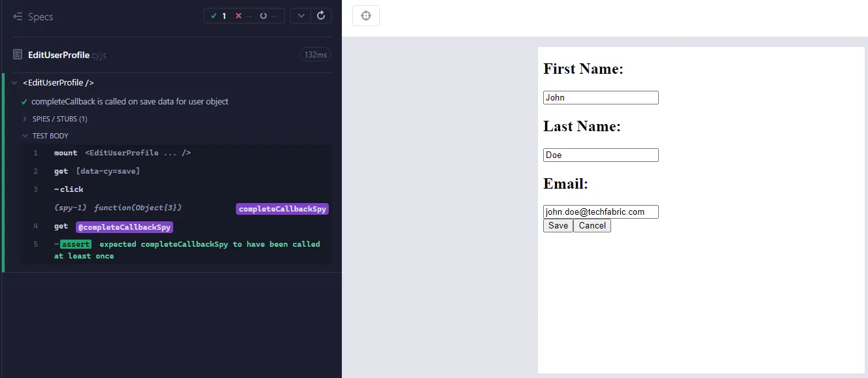Click the pending tests icon
Image resolution: width=868 pixels, height=378 pixels.
point(264,15)
